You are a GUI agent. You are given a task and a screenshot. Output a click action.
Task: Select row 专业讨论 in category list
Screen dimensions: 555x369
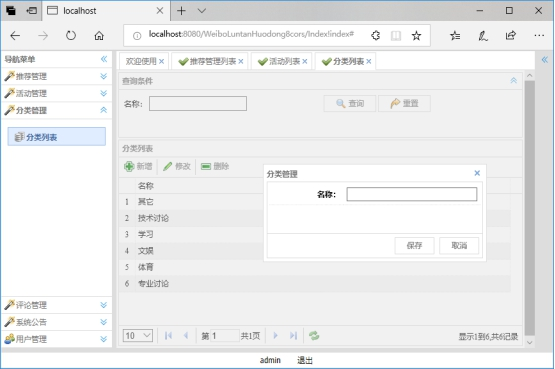[x=315, y=283]
